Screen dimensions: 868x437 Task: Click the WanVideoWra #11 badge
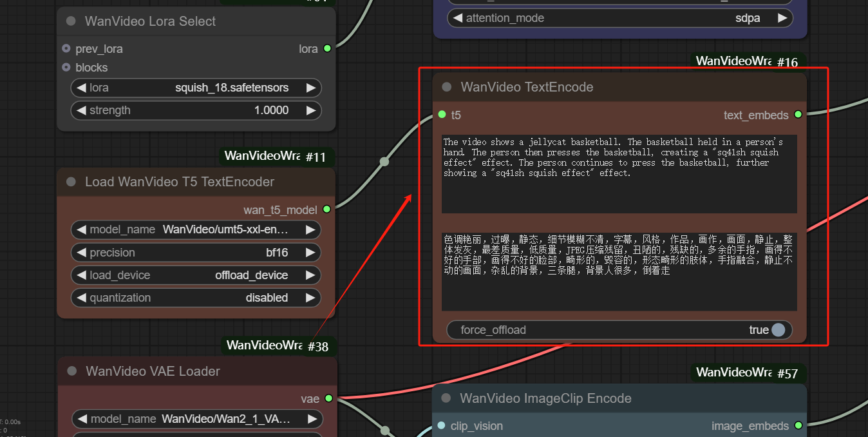tap(276, 156)
